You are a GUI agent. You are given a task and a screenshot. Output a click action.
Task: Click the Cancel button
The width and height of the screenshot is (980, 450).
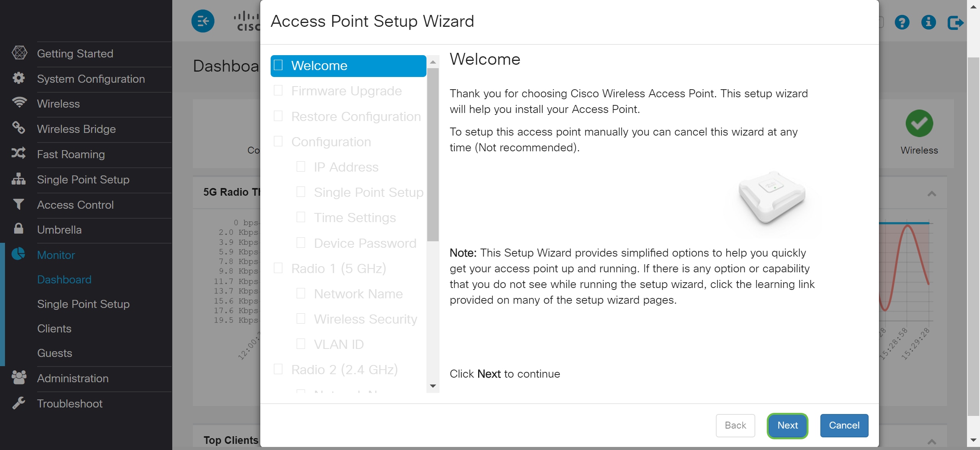tap(844, 425)
